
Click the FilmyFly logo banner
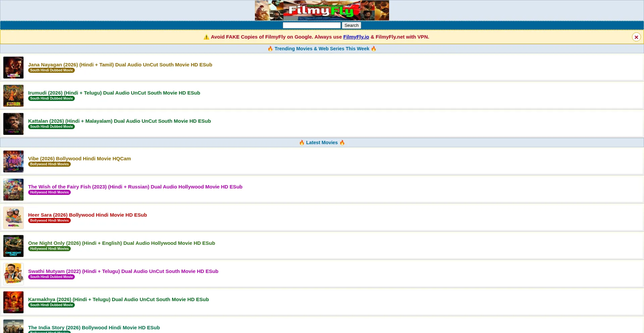[x=322, y=10]
